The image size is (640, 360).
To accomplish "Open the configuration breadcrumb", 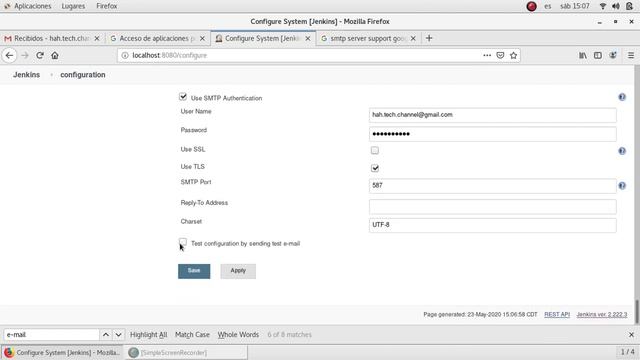I will (x=83, y=75).
